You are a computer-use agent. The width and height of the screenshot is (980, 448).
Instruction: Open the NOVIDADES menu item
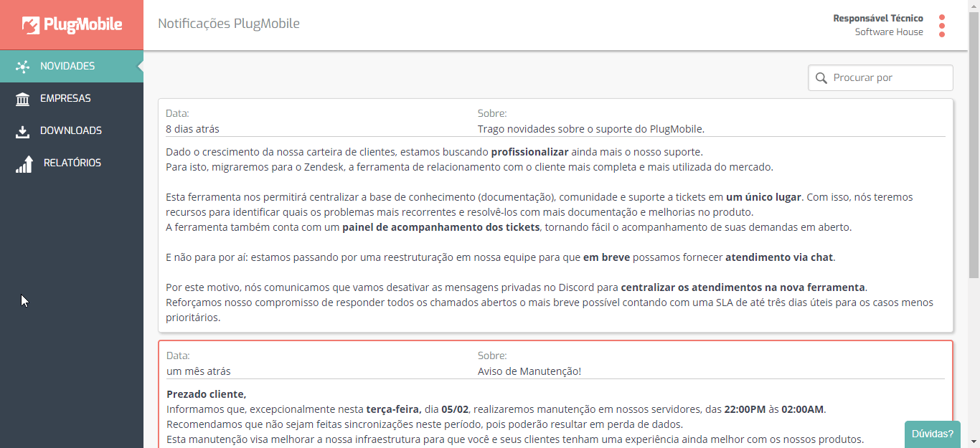[x=72, y=66]
